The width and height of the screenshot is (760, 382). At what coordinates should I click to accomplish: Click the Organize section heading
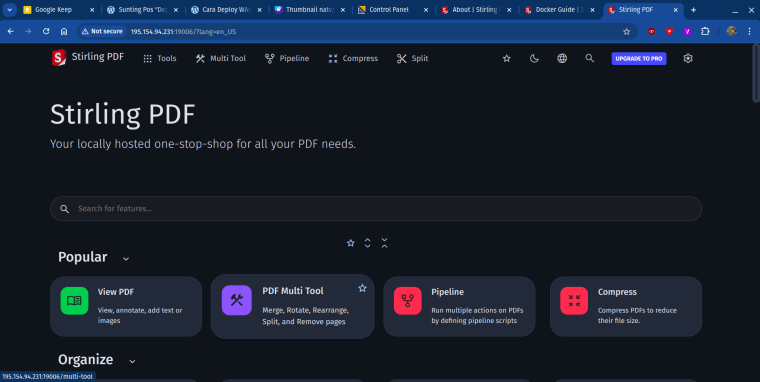point(85,359)
